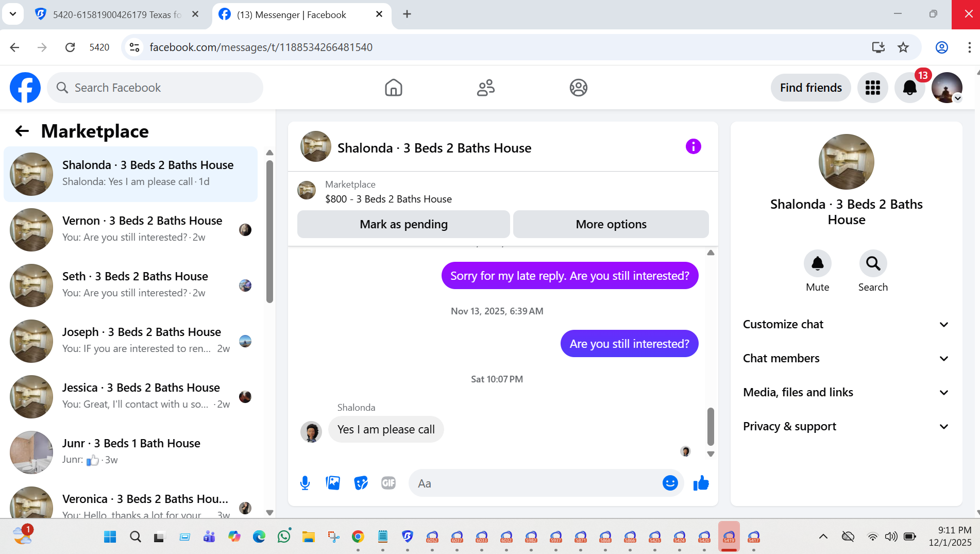
Task: Open the Home feed icon
Action: pos(393,88)
